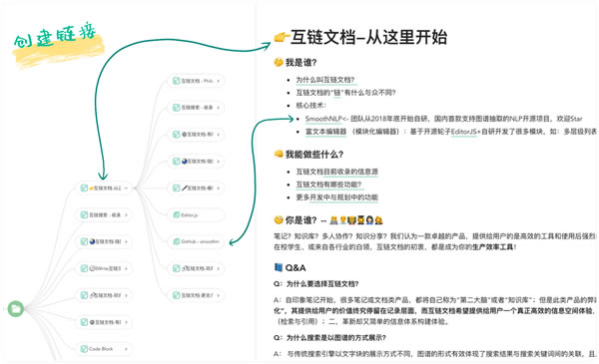This screenshot has width=599, height=364.
Task: Expand the 互链文档 - Philo node
Action: [218, 81]
